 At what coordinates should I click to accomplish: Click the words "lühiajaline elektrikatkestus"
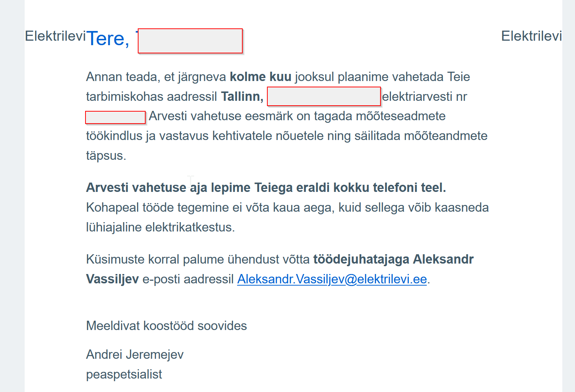(x=160, y=227)
